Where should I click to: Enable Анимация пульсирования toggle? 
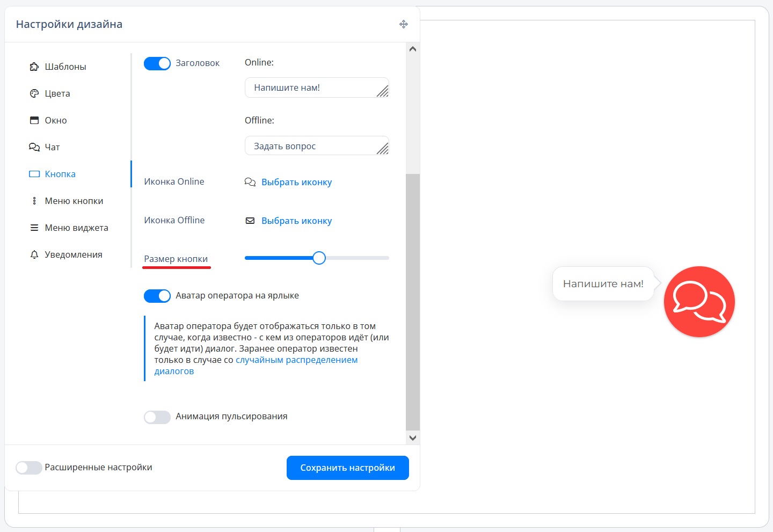157,417
